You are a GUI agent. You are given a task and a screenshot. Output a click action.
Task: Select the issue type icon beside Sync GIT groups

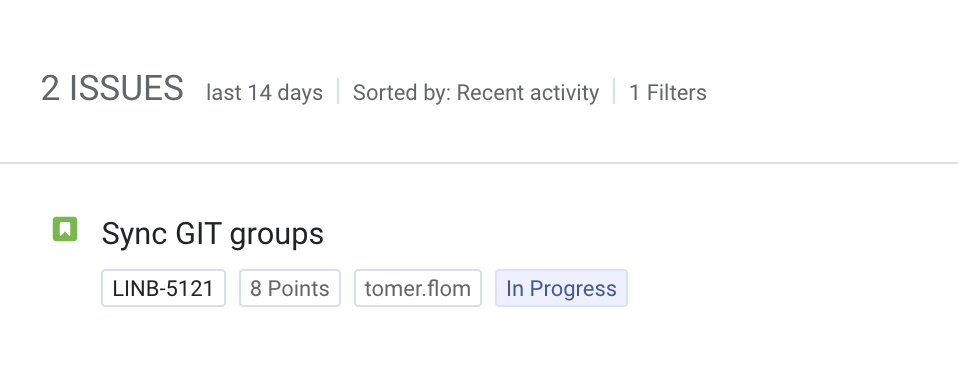[x=65, y=229]
